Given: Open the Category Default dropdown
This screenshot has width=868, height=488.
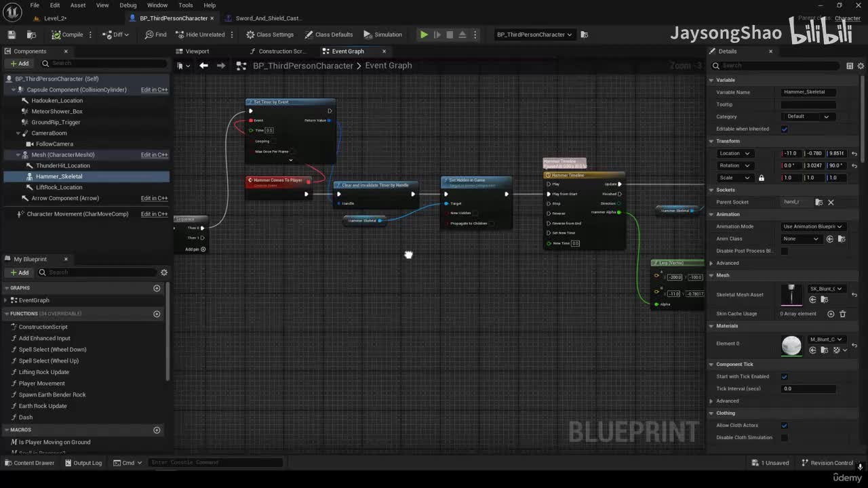Looking at the screenshot, I should point(808,117).
